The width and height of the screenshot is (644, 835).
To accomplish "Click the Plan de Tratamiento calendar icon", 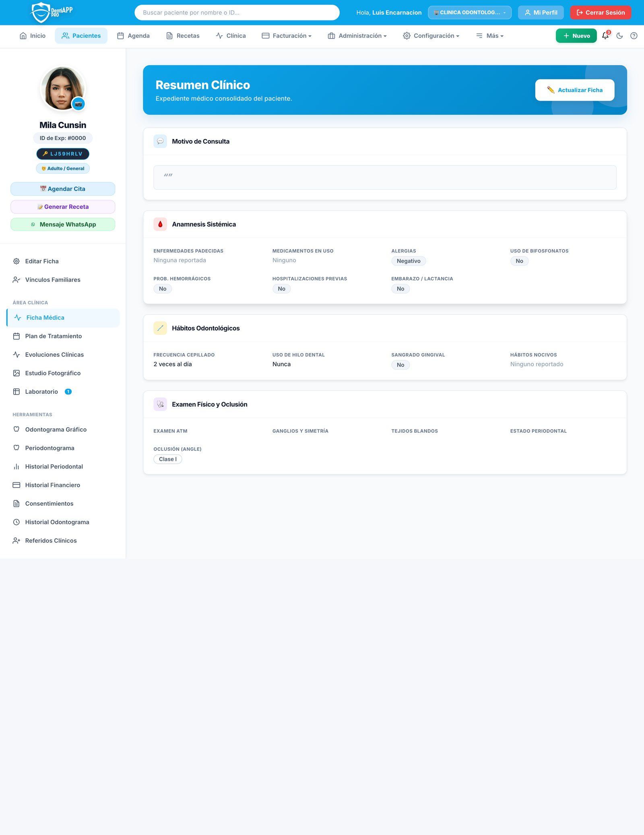I will click(17, 336).
